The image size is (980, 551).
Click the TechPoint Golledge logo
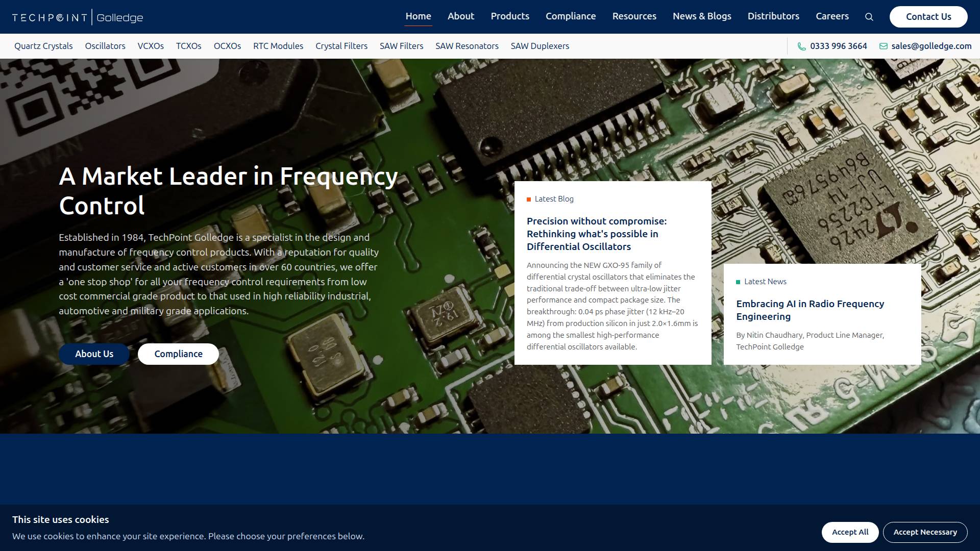[x=77, y=17]
